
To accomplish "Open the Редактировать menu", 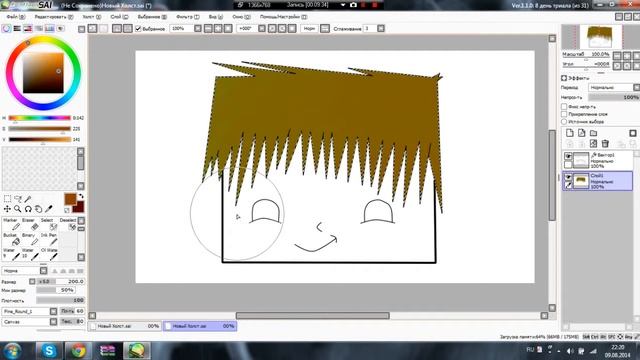I will pos(54,17).
